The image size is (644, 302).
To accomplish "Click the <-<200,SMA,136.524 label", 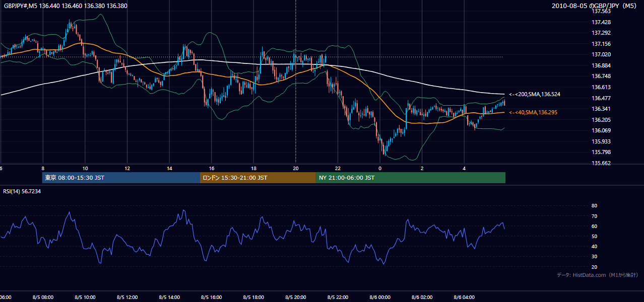I will 535,94.
